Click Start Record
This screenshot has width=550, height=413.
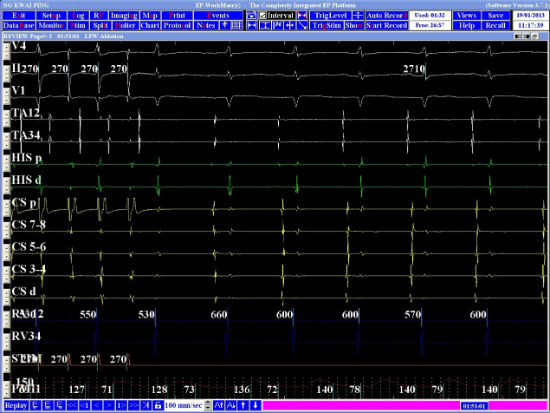(387, 26)
